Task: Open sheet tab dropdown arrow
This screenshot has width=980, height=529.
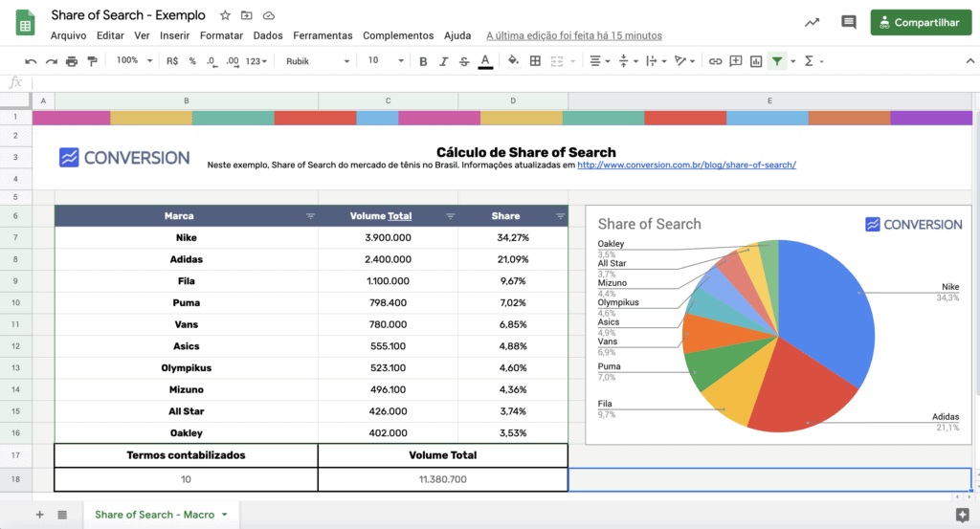Action: point(224,515)
